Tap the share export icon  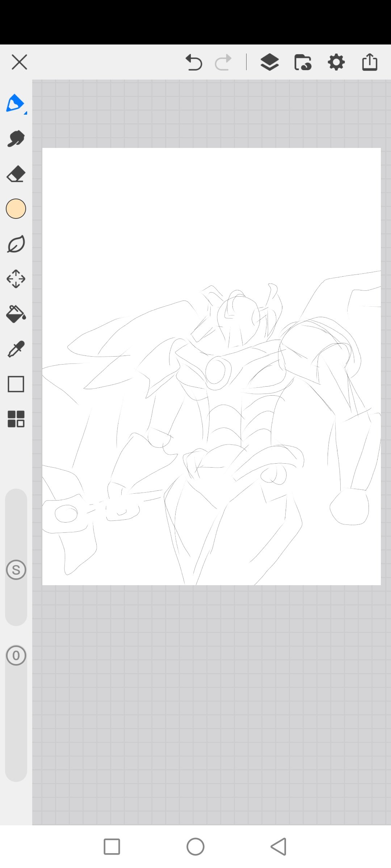click(x=370, y=62)
